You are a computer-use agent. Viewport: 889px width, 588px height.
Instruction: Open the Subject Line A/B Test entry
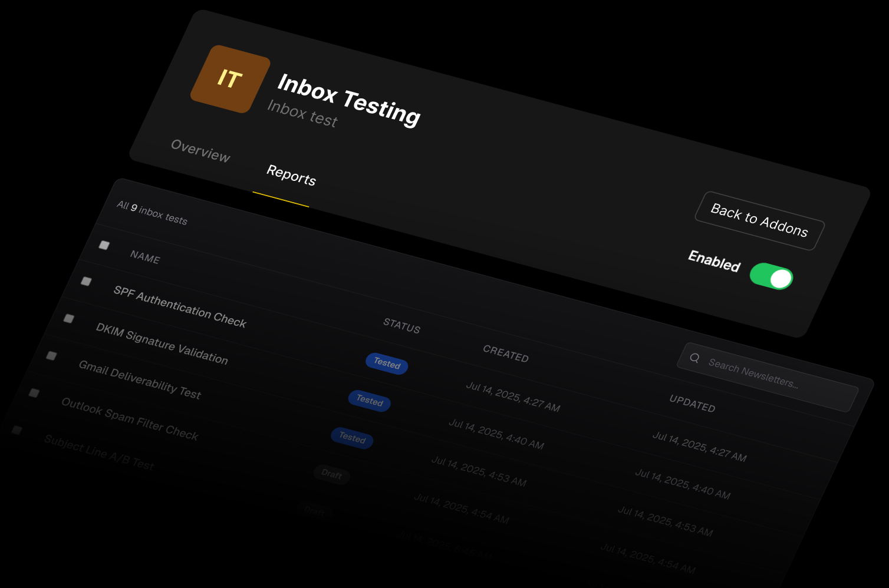tap(99, 452)
